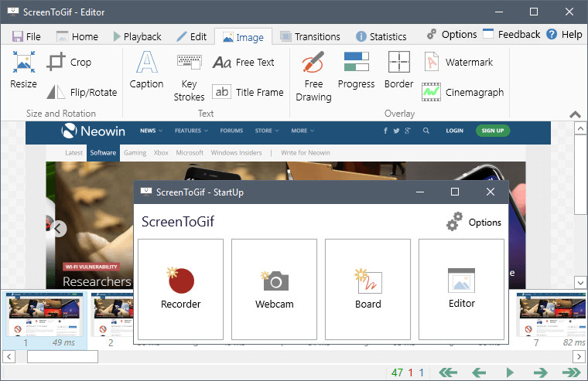Open the Key Strokes tool
This screenshot has width=588, height=381.
[189, 77]
